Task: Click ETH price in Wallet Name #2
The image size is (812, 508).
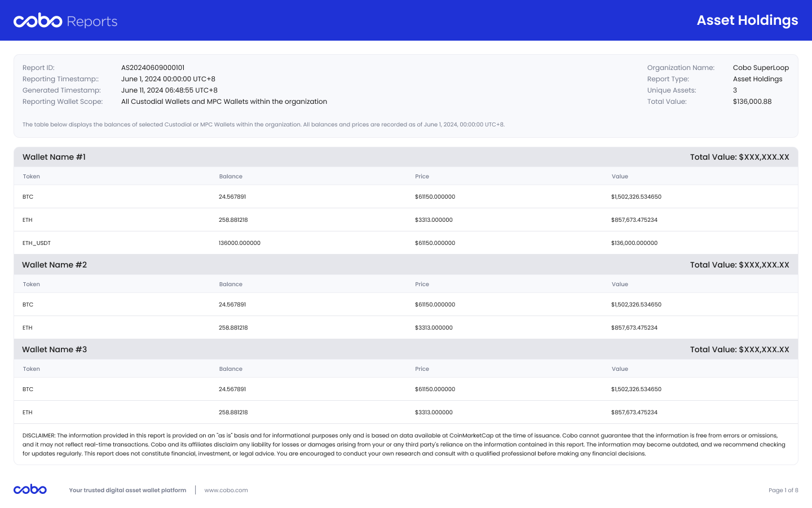Action: click(434, 327)
